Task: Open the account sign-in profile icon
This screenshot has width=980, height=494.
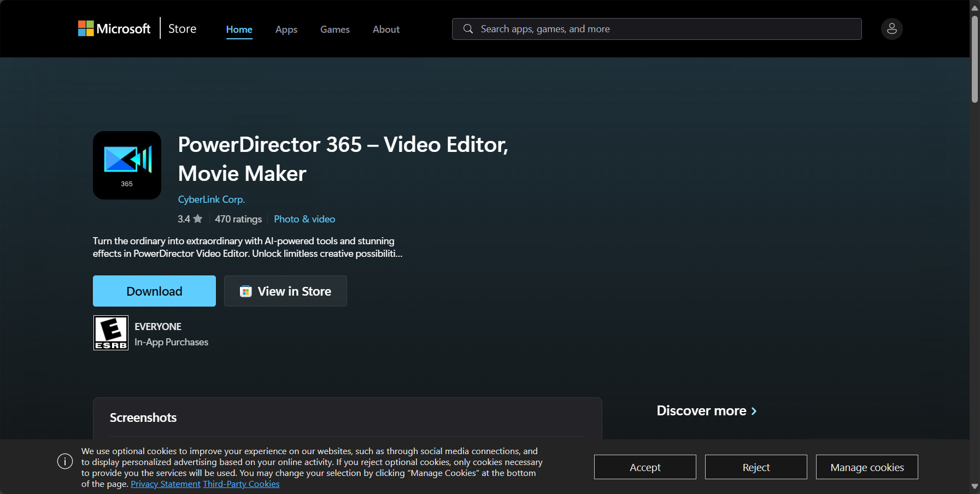Action: 891,29
